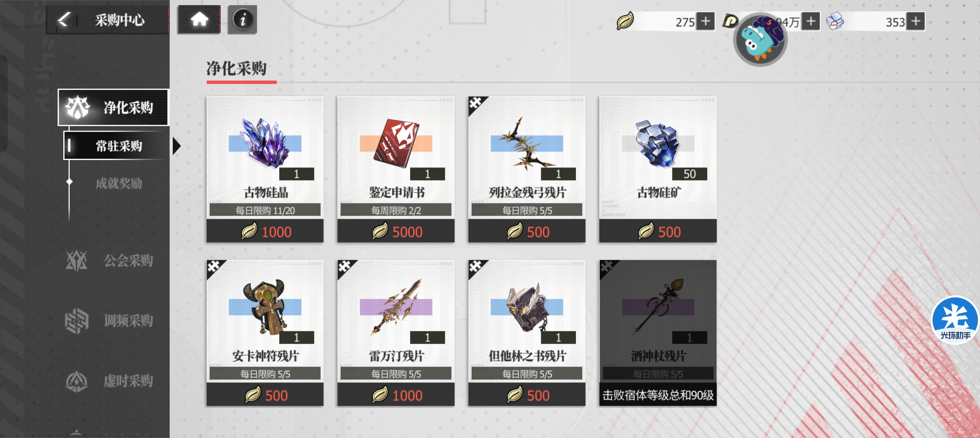Viewport: 980px width, 438px height.
Task: Select the 古物硅矿 item card
Action: (658, 169)
